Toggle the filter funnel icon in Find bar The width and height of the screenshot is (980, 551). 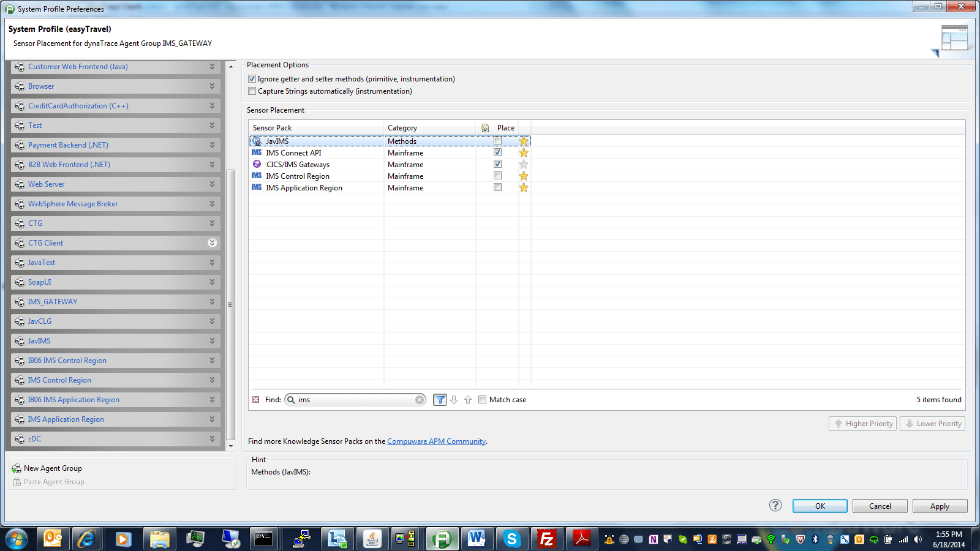[x=440, y=400]
